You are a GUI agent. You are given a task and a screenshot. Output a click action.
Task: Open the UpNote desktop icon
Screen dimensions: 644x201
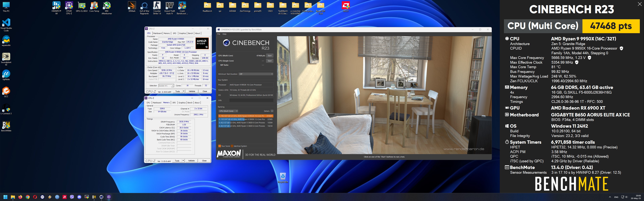tap(6, 75)
